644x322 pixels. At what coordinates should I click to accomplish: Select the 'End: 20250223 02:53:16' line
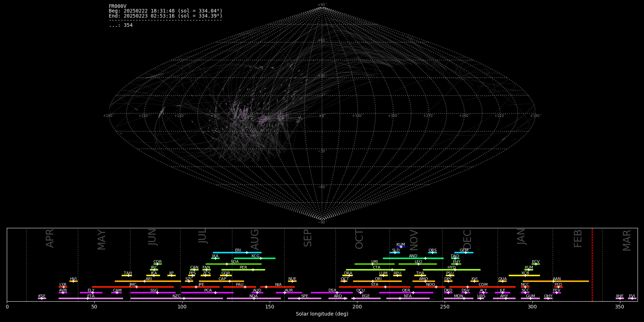(166, 16)
